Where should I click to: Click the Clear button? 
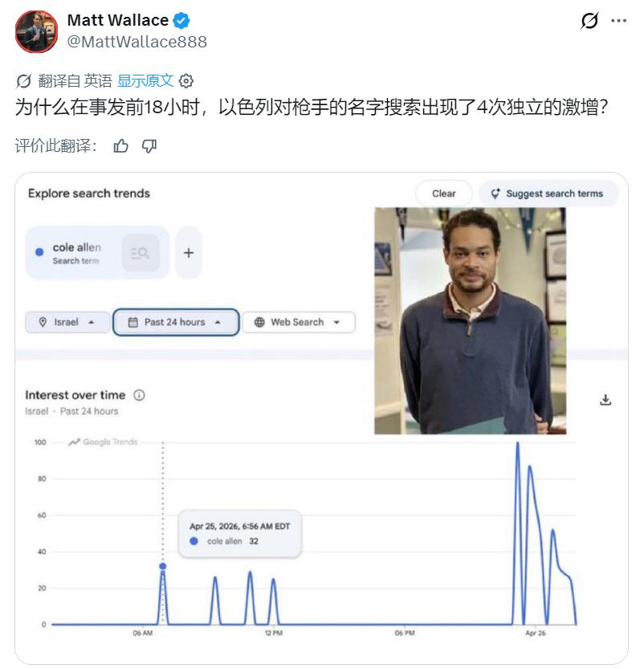click(443, 194)
